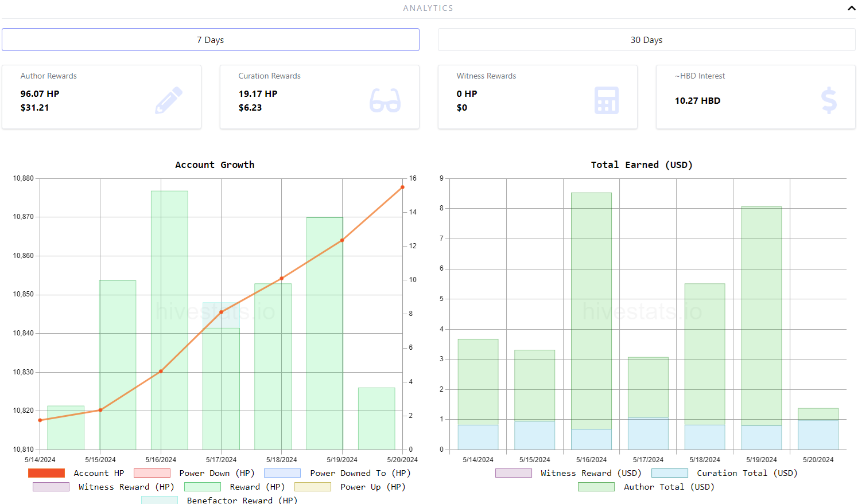Collapse the Analytics section chevron
Viewport: 858px width, 504px height.
851,8
